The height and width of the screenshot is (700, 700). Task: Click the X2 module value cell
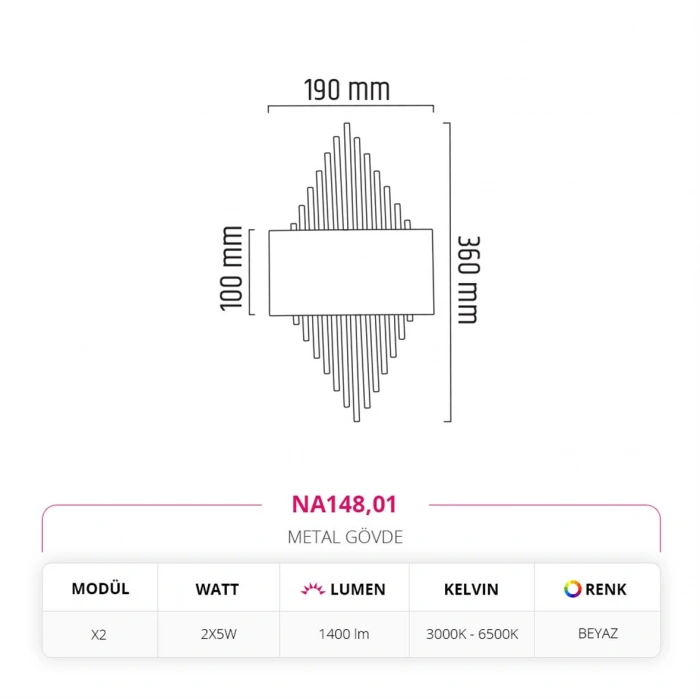(x=98, y=634)
